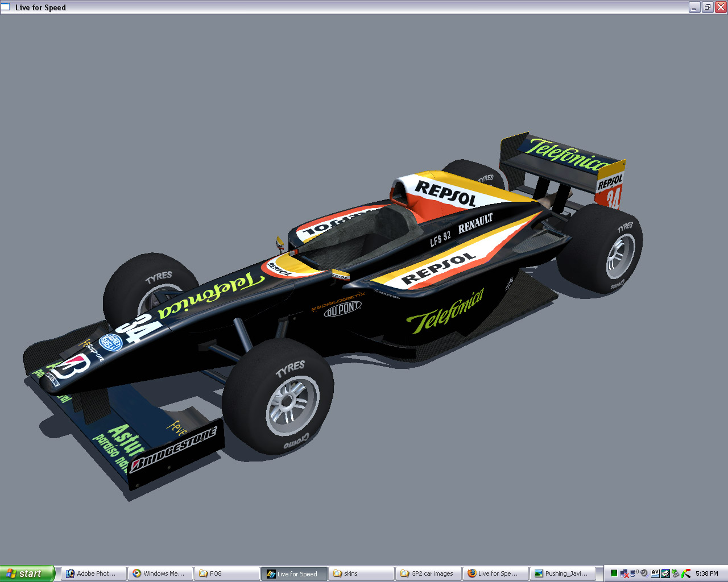728x582 pixels.
Task: Open the wireless network connection tray icon
Action: pyautogui.click(x=634, y=573)
